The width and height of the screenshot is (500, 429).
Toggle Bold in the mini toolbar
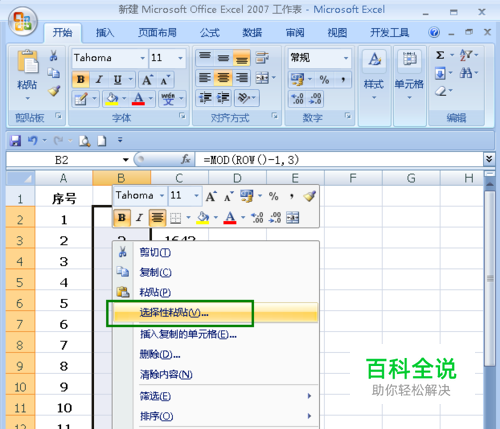(x=122, y=218)
